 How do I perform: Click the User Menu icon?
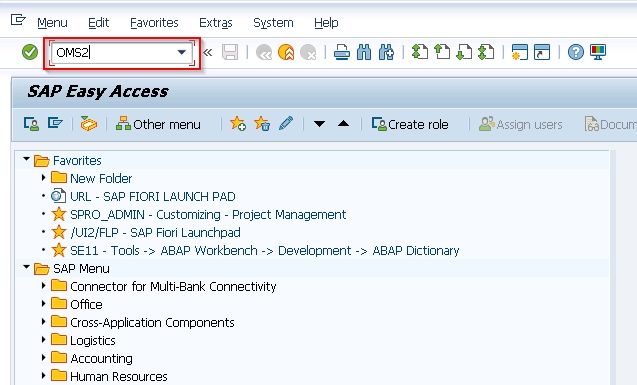pyautogui.click(x=31, y=123)
